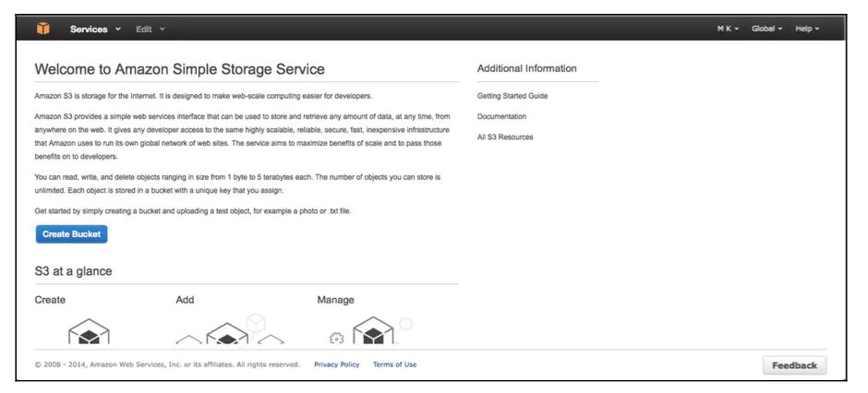Click the gear bucket icon under Manage

371,330
